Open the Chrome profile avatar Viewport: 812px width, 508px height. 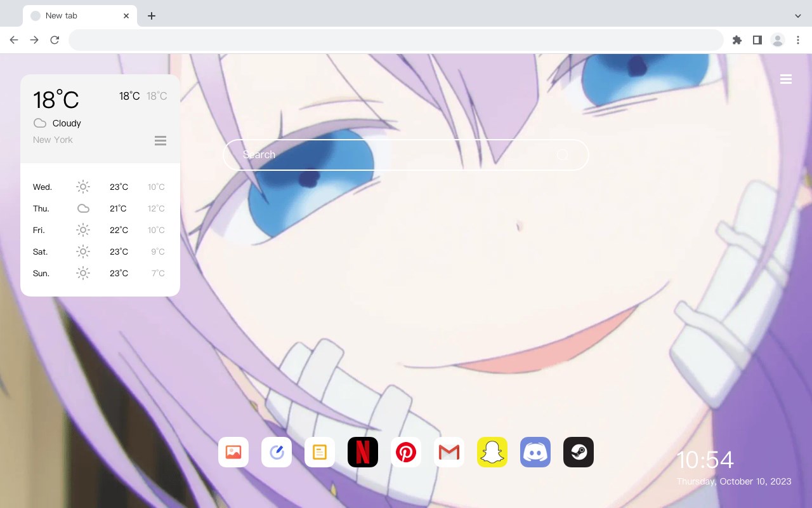point(778,40)
